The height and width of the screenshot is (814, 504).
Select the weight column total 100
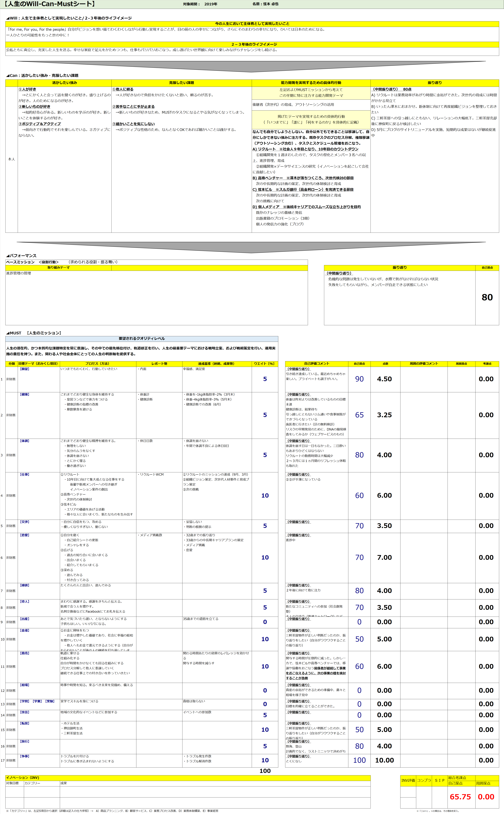coord(265,771)
